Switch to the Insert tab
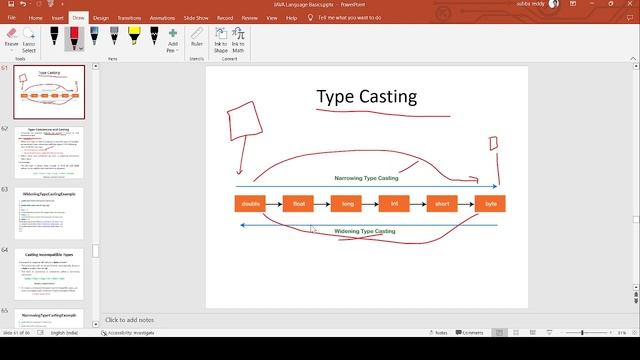 [x=58, y=18]
